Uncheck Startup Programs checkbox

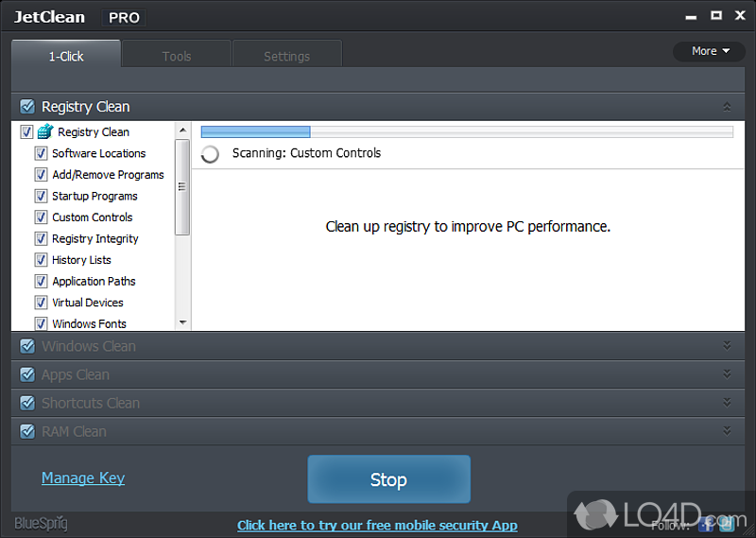(41, 196)
